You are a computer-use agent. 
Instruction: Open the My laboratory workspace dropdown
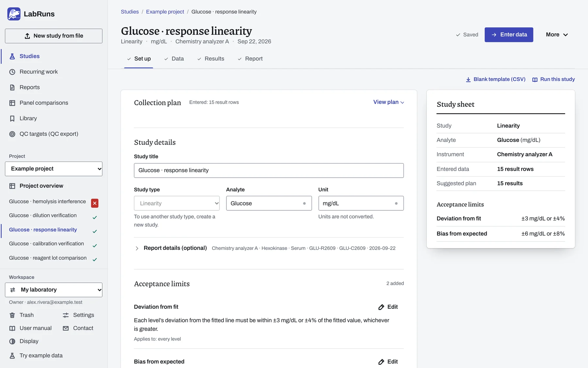point(54,290)
